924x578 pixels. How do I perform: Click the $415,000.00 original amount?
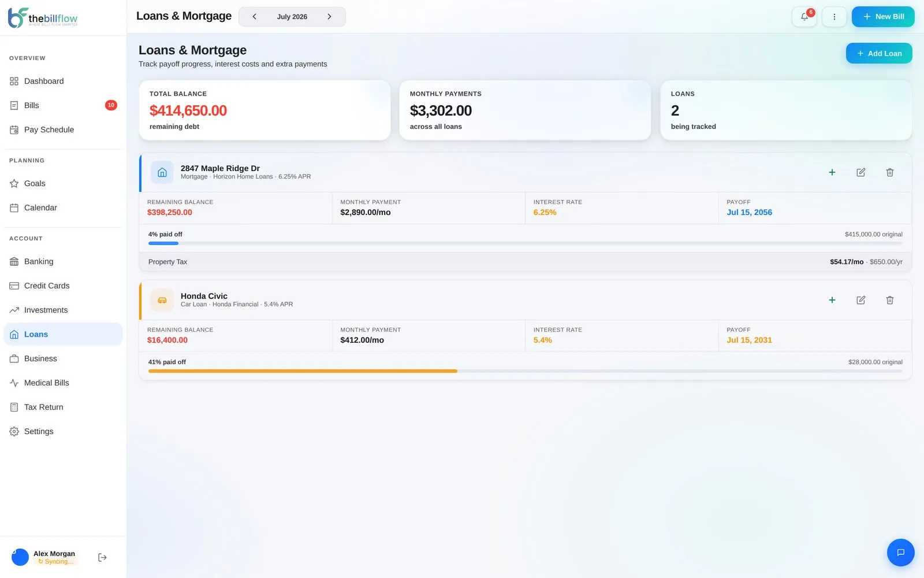pyautogui.click(x=873, y=235)
